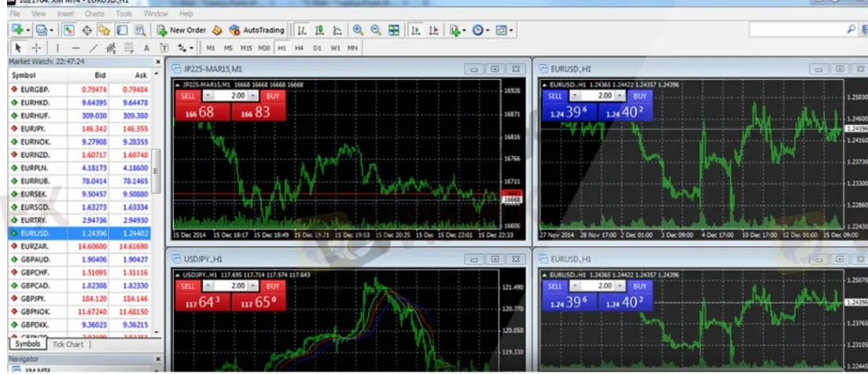
Task: Expand the Profiles icon's dropdown arrow
Action: tap(51, 31)
